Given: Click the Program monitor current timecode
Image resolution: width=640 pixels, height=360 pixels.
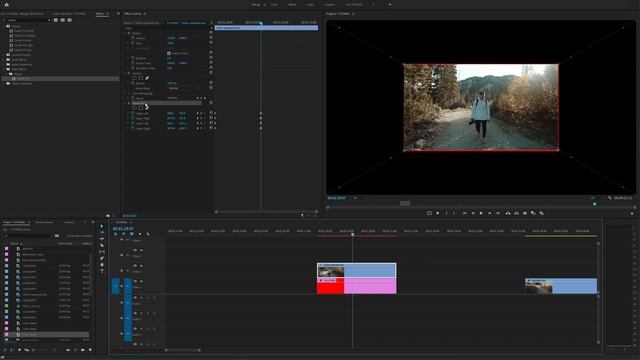Looking at the screenshot, I should [x=337, y=198].
